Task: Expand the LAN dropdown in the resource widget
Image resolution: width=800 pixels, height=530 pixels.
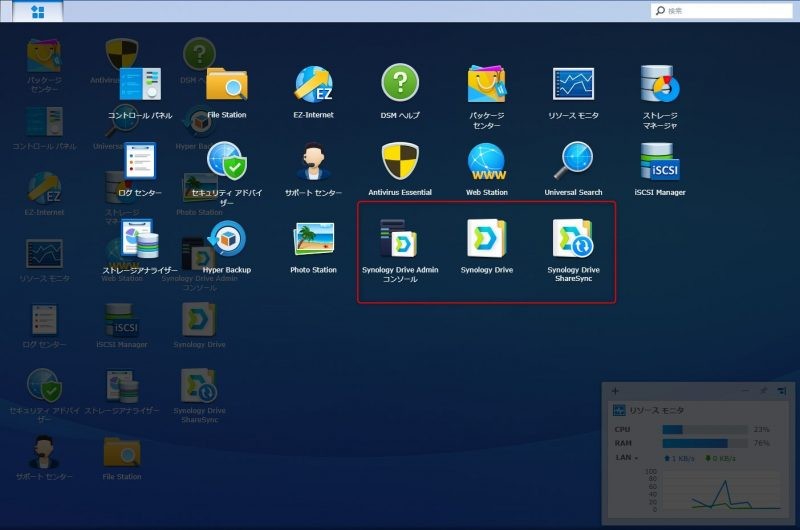Action: tap(628, 457)
